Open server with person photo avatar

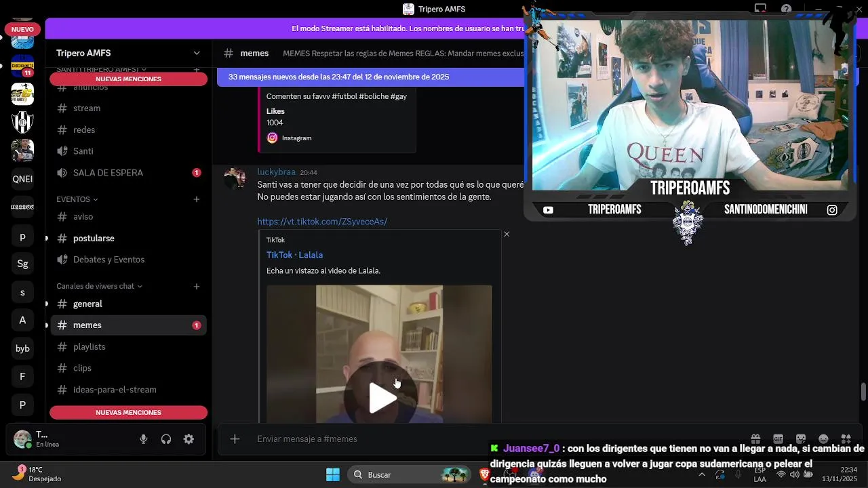(22, 150)
